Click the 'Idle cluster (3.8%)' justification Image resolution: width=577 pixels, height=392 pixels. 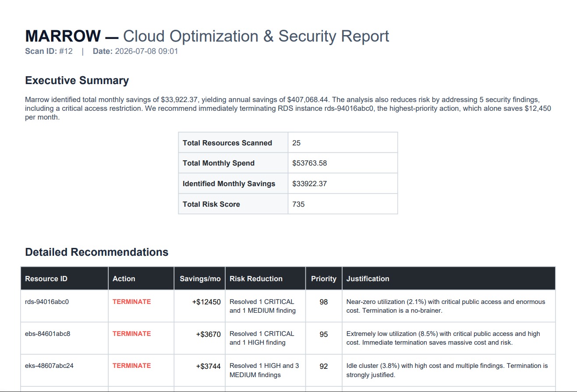click(x=447, y=370)
